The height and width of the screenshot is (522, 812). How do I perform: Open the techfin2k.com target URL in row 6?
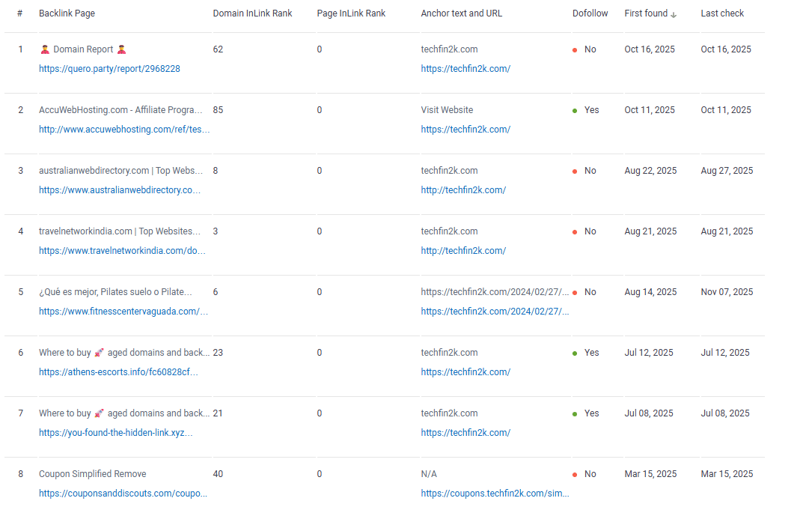point(465,371)
